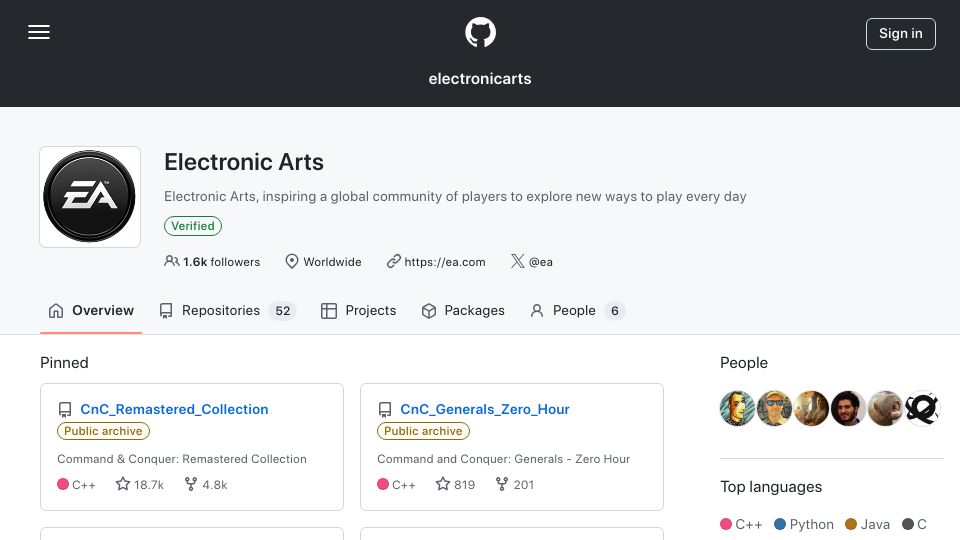Click the repo icon beside CnC_Generals_Zero_Hour

pyautogui.click(x=385, y=410)
